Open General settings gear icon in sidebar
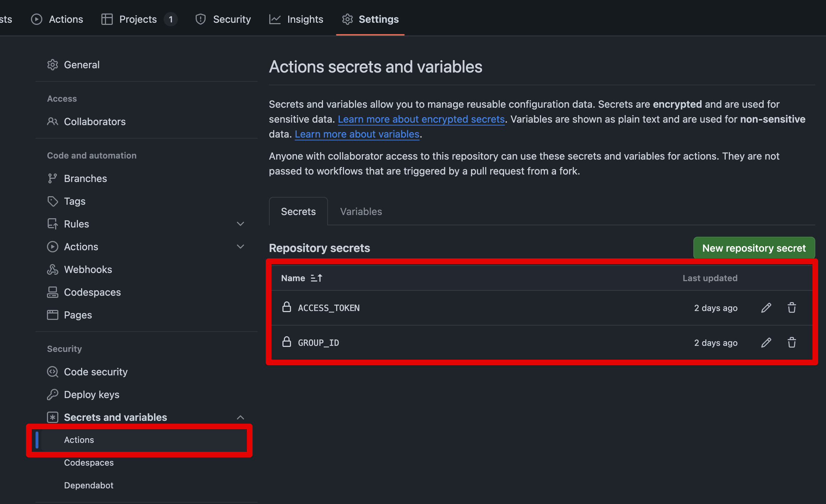Screen dimensions: 826x504 coord(53,65)
